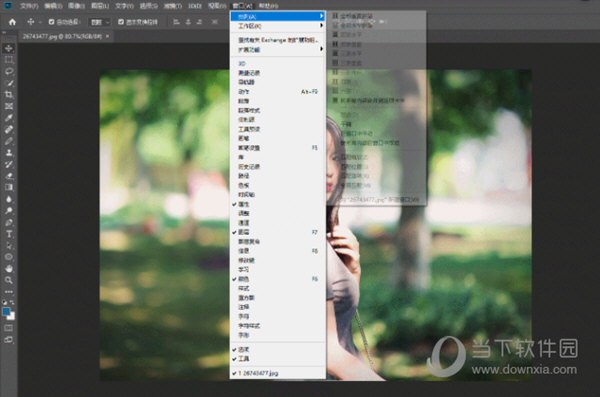Expand the 排列(A) submenu arrow

pos(321,16)
